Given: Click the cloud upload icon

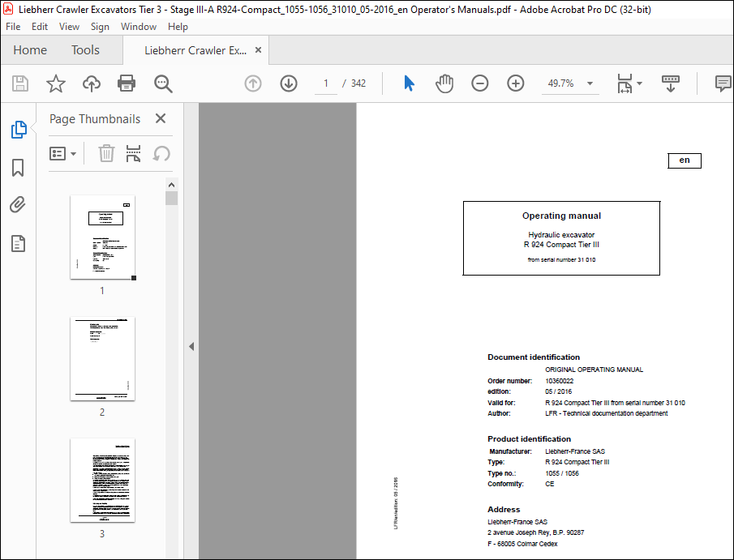Looking at the screenshot, I should (92, 83).
